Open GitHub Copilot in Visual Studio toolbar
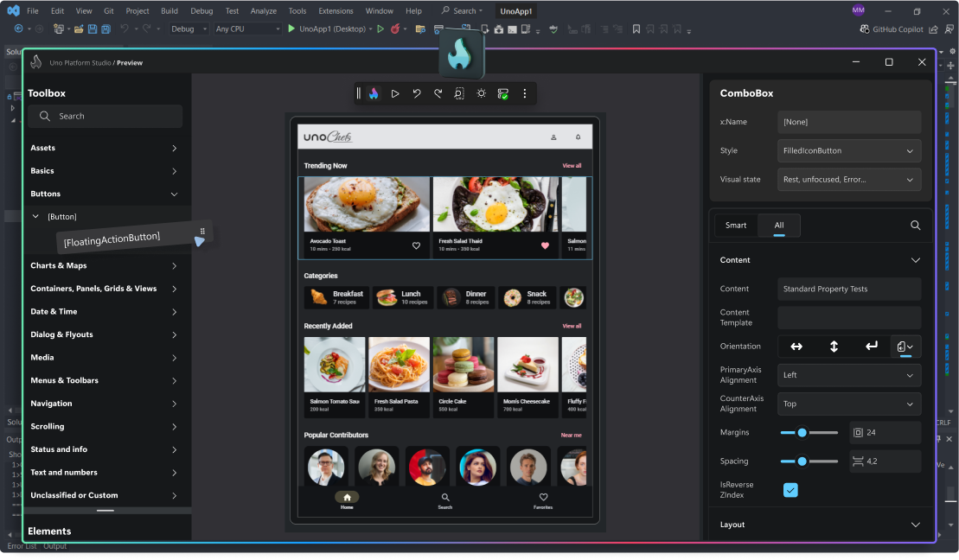Viewport: 959px width, 560px height. point(896,29)
